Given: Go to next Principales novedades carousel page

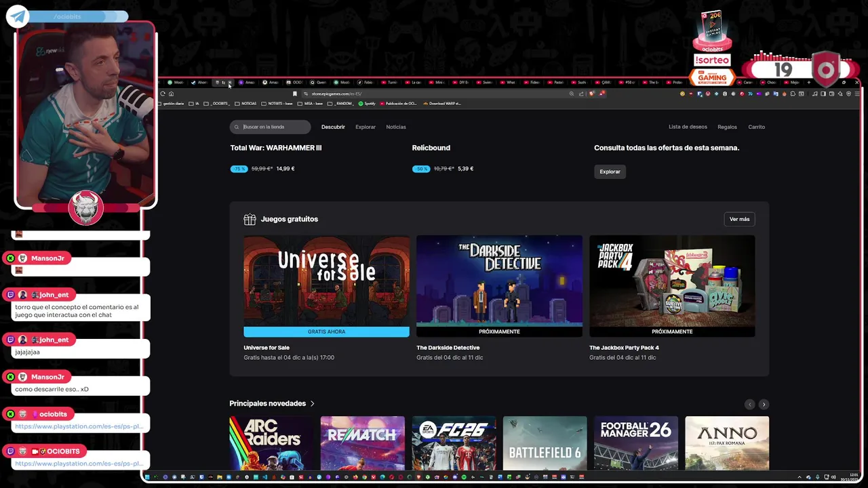Looking at the screenshot, I should 764,404.
